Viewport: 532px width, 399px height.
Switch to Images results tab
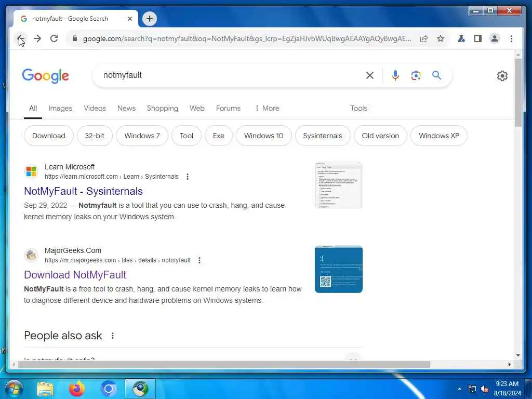click(x=60, y=108)
